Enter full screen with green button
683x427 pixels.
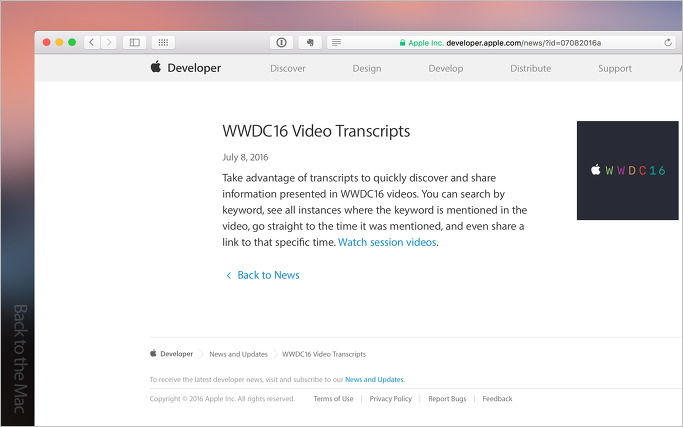tap(72, 42)
